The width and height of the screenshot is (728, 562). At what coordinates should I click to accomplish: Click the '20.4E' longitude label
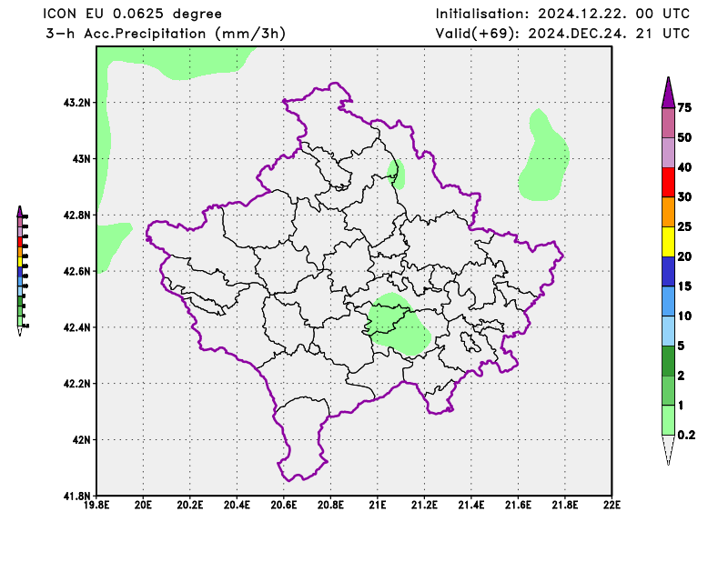point(237,505)
